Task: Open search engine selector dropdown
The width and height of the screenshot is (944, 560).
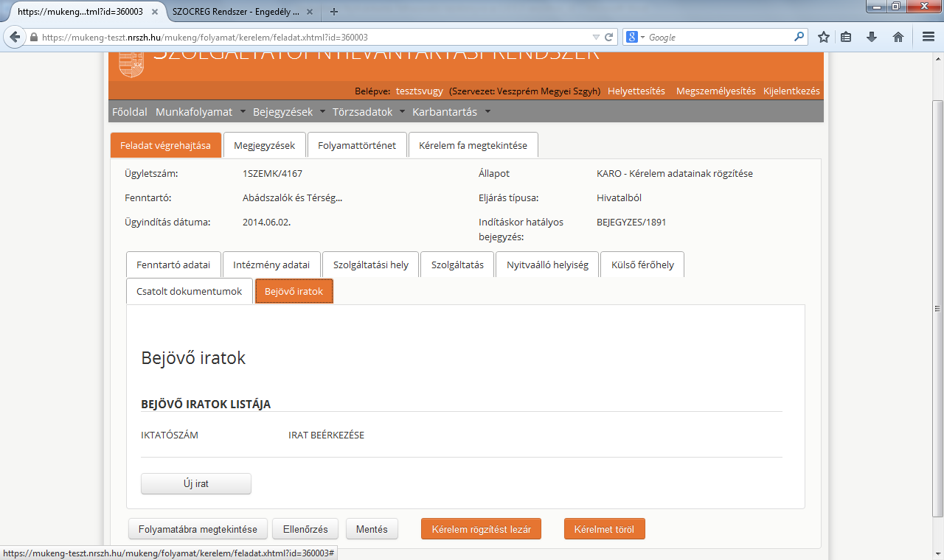Action: click(x=634, y=37)
